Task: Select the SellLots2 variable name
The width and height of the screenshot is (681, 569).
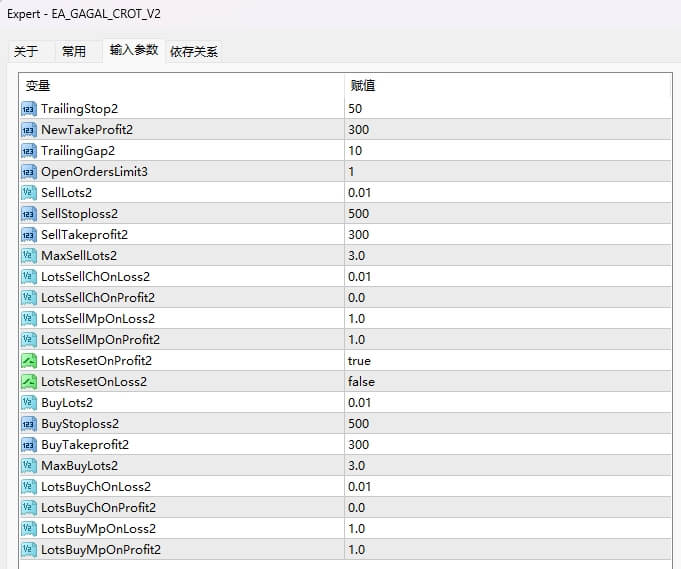Action: coord(66,192)
